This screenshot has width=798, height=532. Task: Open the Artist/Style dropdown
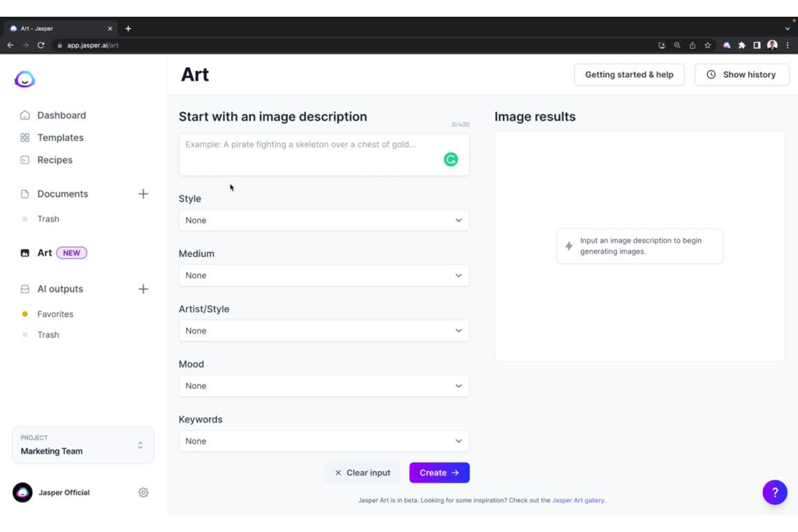pyautogui.click(x=324, y=331)
